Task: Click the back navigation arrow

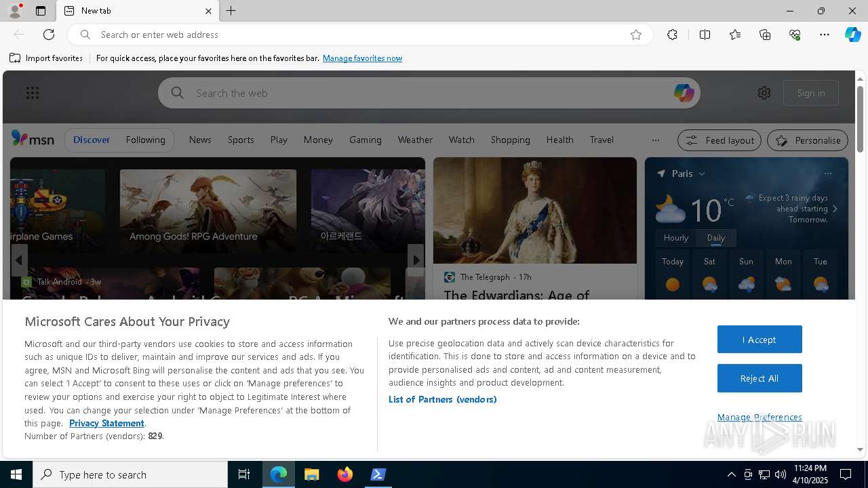Action: (19, 35)
